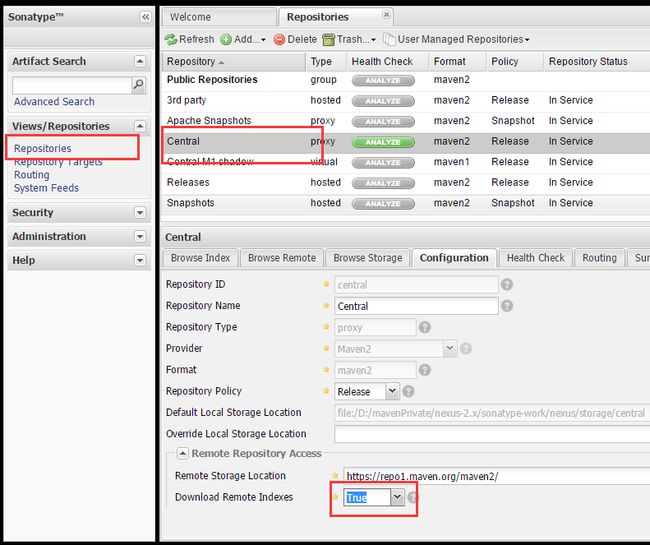Click the Remote Storage Location field
This screenshot has height=545, width=650.
click(496, 476)
